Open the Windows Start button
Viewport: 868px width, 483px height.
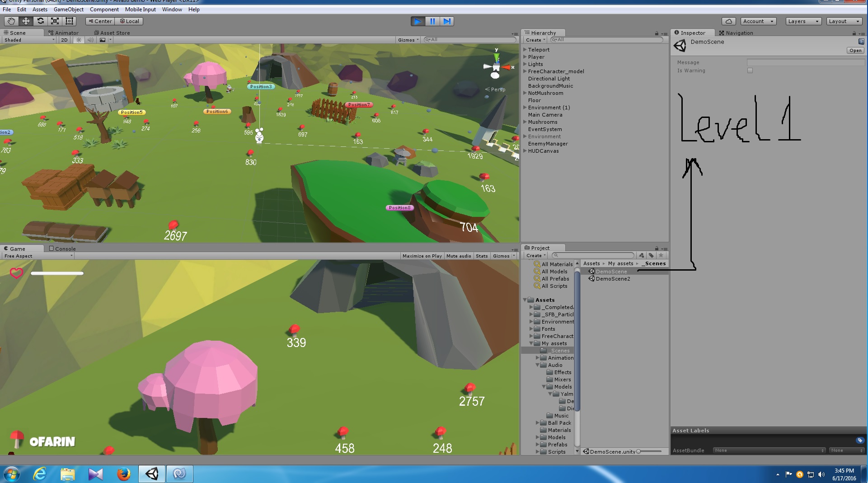pyautogui.click(x=11, y=474)
